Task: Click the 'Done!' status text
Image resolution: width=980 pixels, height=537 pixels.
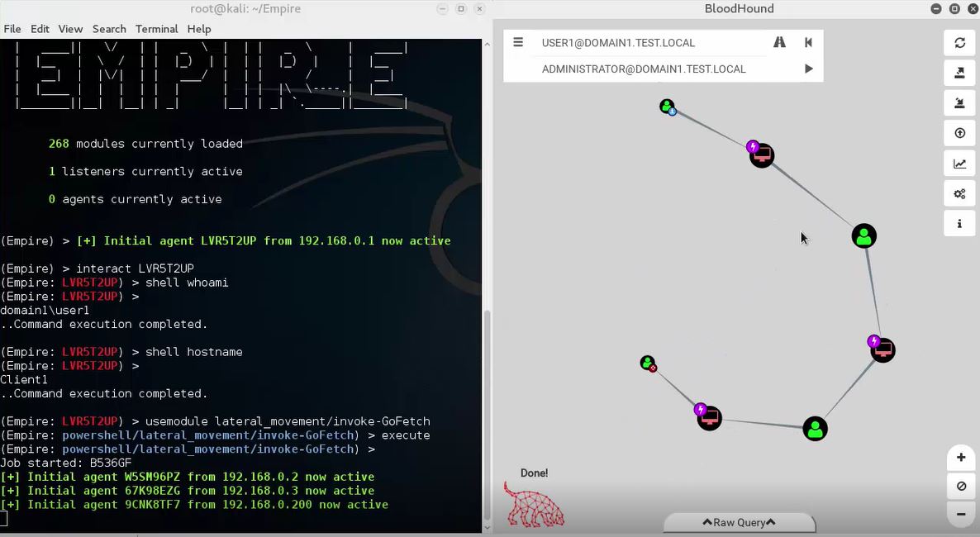Action: pyautogui.click(x=535, y=473)
